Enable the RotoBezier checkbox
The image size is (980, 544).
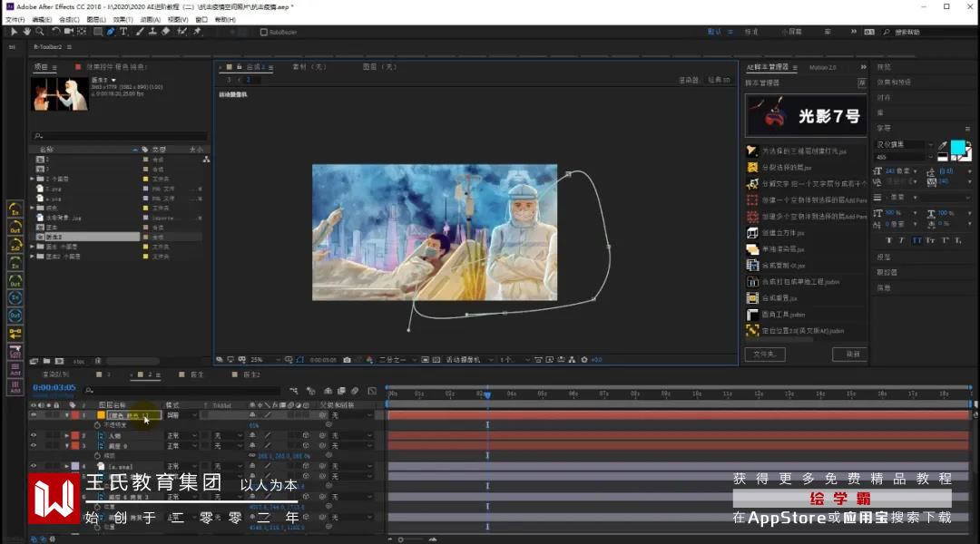pyautogui.click(x=264, y=32)
